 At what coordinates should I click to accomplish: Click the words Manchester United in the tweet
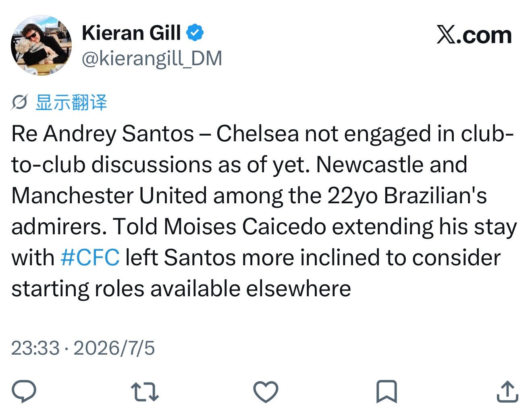109,196
